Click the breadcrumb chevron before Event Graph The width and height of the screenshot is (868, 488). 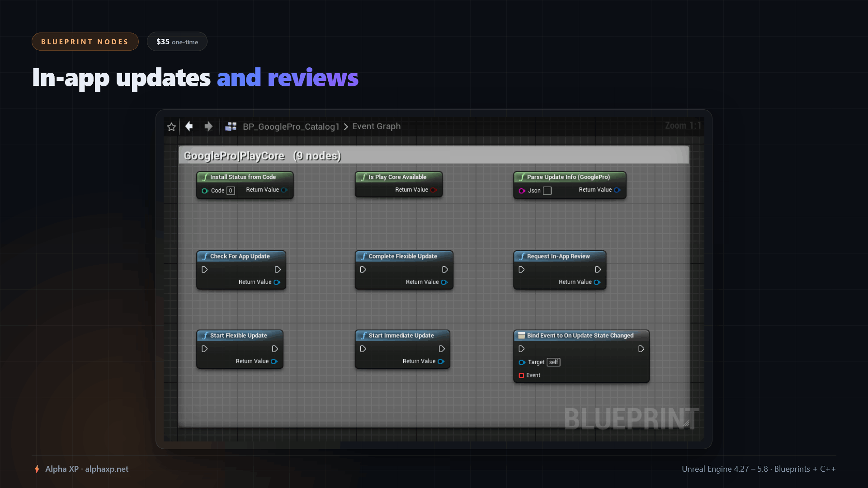point(346,127)
